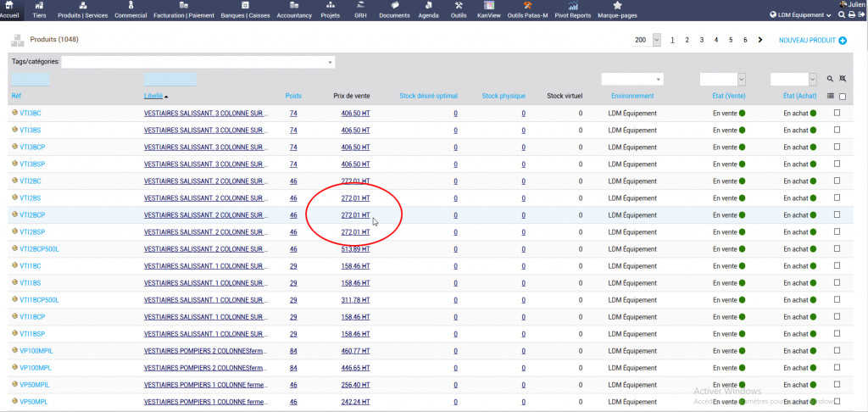Screen dimensions: 868x412
Task: Open product reference VP100MPIL
Action: click(36, 350)
